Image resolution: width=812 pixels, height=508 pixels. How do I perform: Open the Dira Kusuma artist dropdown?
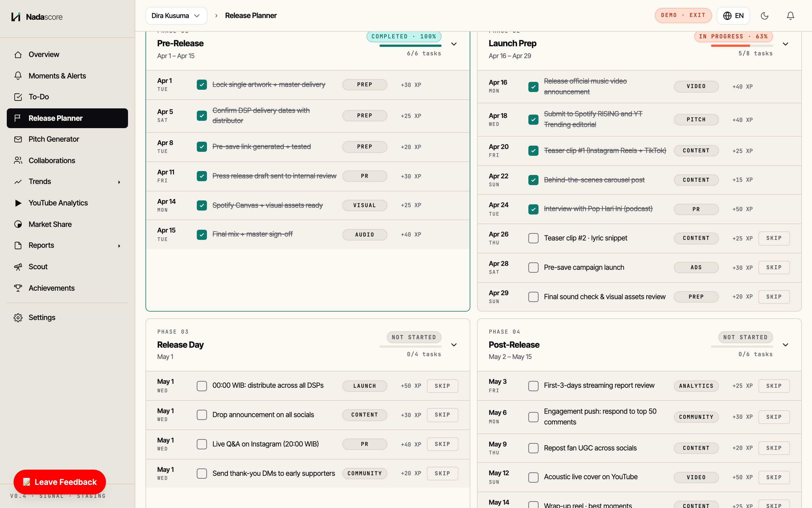176,16
